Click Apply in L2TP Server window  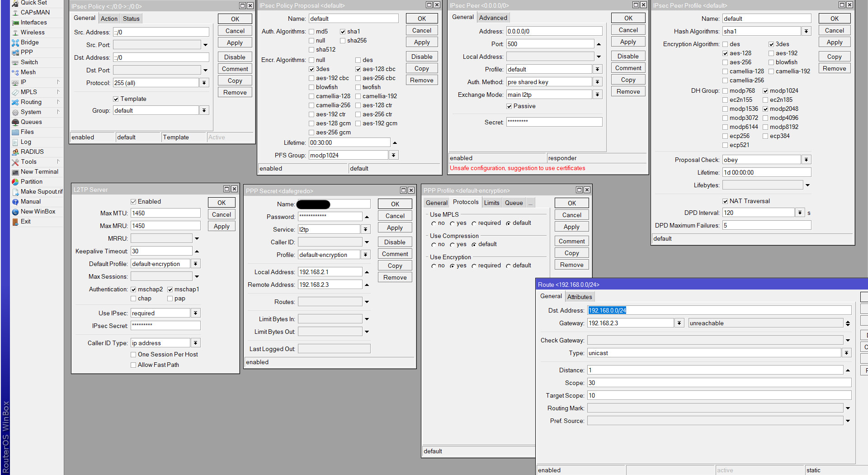click(x=222, y=226)
